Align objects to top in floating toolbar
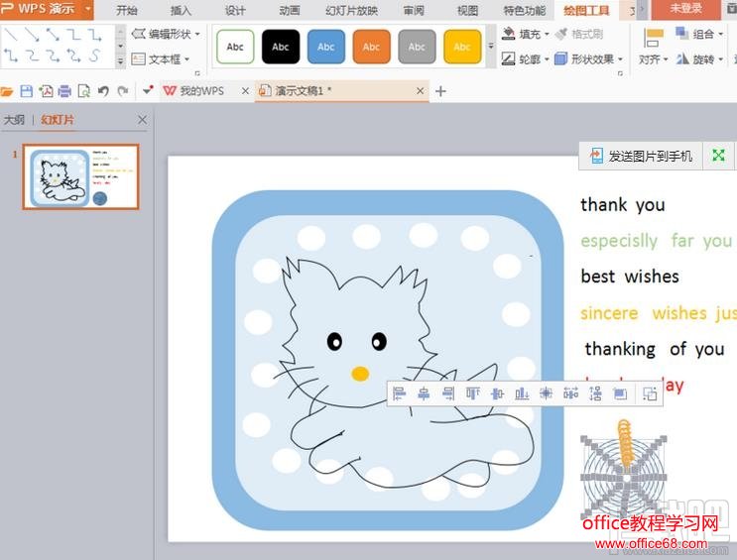Screen dimensions: 737x560 click(x=473, y=393)
